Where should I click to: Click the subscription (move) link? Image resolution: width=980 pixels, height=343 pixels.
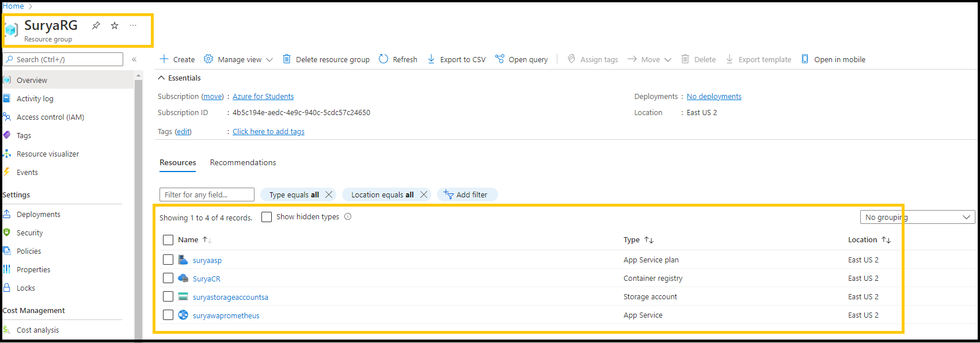(212, 97)
